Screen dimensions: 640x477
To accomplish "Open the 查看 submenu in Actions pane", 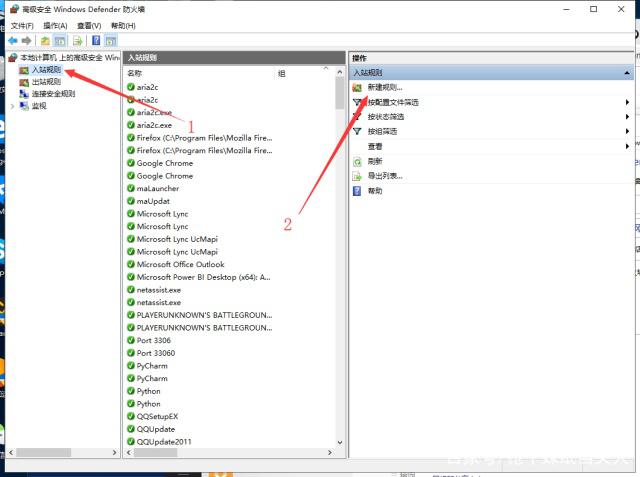I will click(x=374, y=146).
